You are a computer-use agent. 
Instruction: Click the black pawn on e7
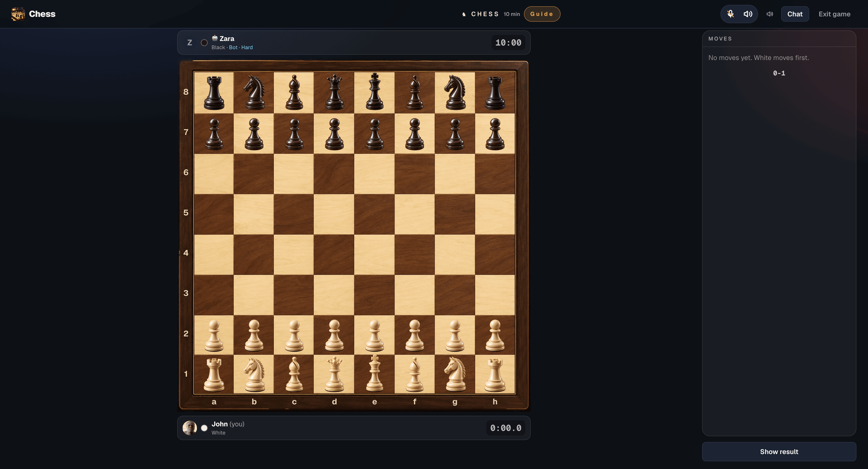click(x=374, y=134)
